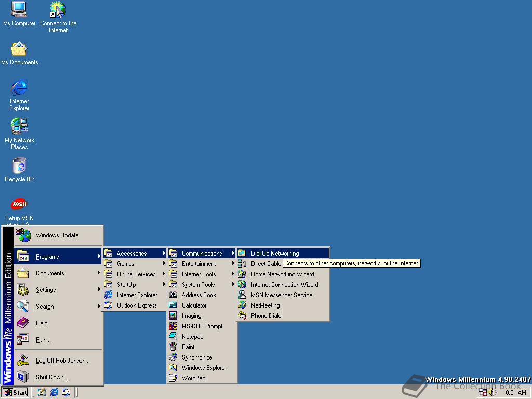Open the Entertainment submenu
Image resolution: width=532 pixels, height=399 pixels.
(x=202, y=263)
